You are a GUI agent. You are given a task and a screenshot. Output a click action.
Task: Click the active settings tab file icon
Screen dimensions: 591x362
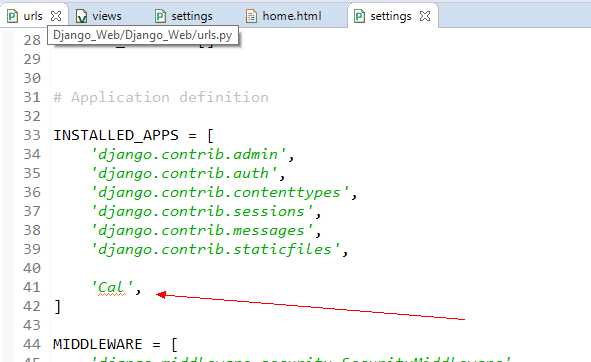click(359, 16)
